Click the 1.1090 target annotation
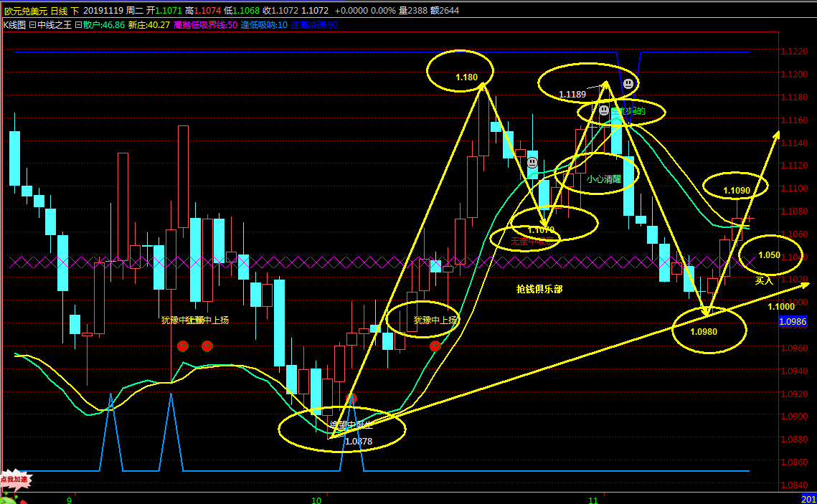817x504 pixels. click(736, 191)
